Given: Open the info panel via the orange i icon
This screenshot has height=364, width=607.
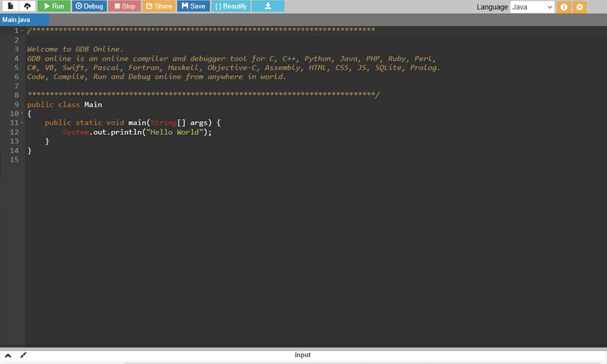Looking at the screenshot, I should [x=564, y=7].
